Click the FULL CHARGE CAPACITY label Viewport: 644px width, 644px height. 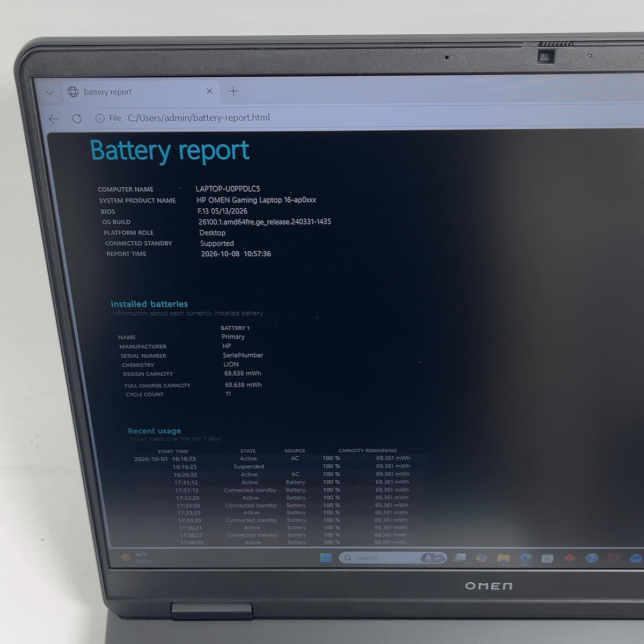coord(157,385)
